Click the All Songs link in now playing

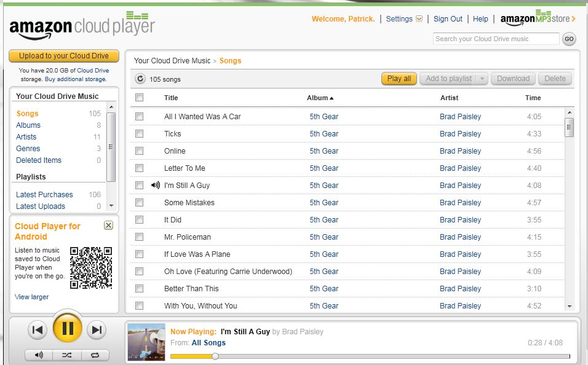(x=209, y=342)
